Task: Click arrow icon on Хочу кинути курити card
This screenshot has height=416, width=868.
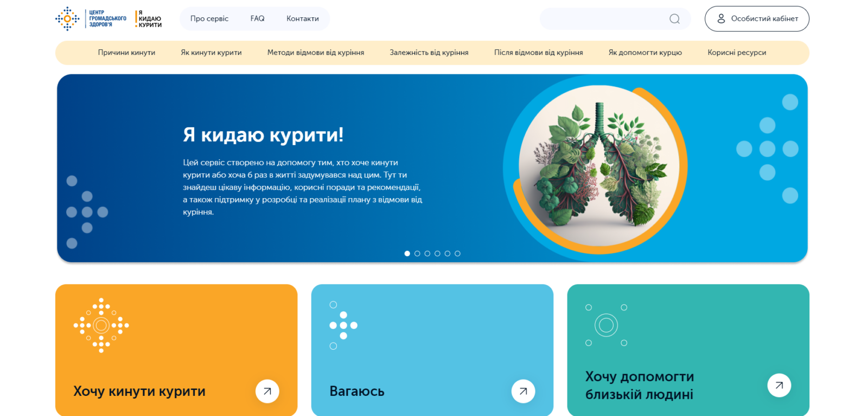Action: pyautogui.click(x=267, y=391)
